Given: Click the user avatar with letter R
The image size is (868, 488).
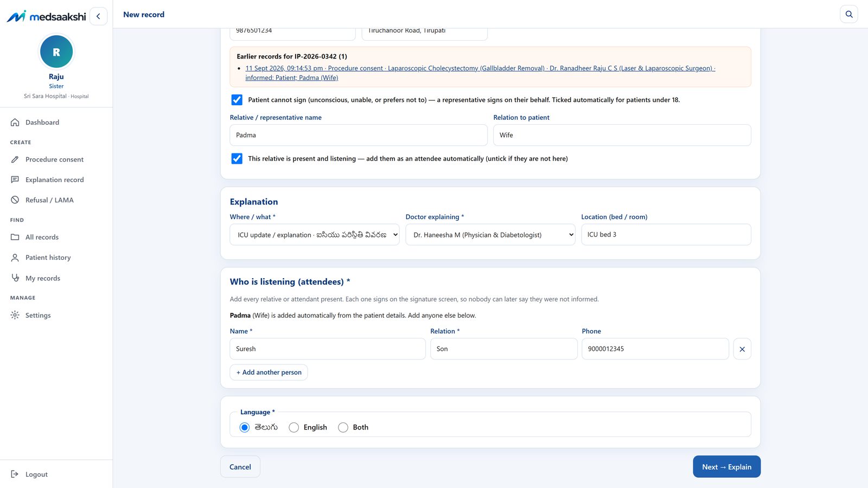Looking at the screenshot, I should (x=56, y=52).
